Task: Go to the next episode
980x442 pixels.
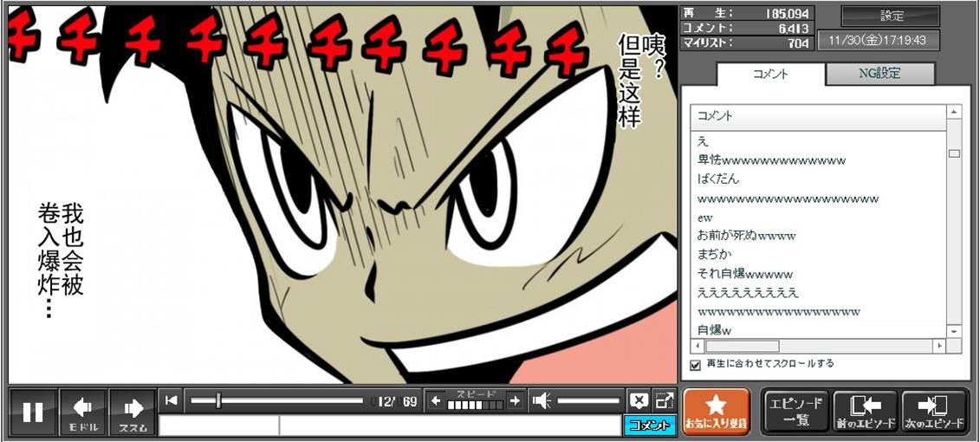Action: 934,412
